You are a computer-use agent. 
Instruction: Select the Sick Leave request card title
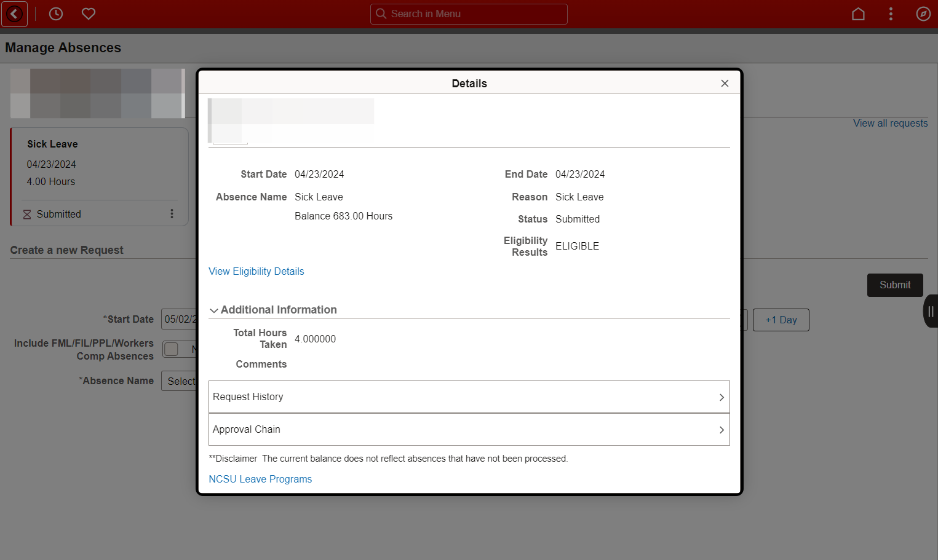(52, 144)
